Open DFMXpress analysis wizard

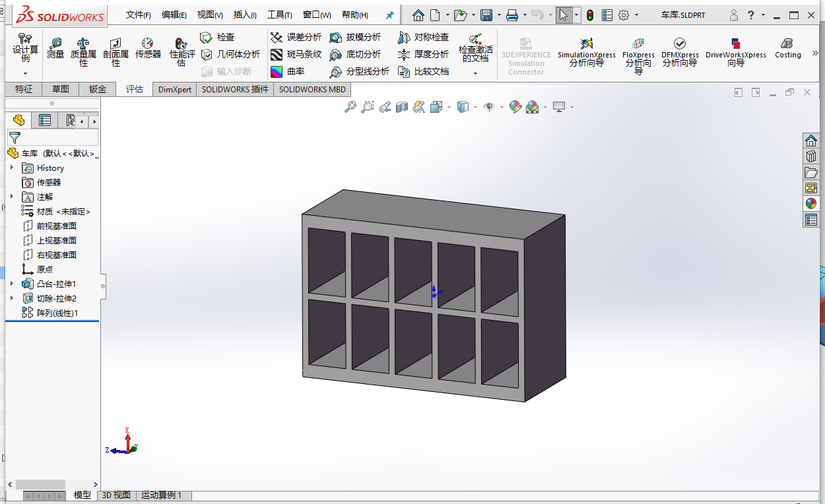click(680, 52)
